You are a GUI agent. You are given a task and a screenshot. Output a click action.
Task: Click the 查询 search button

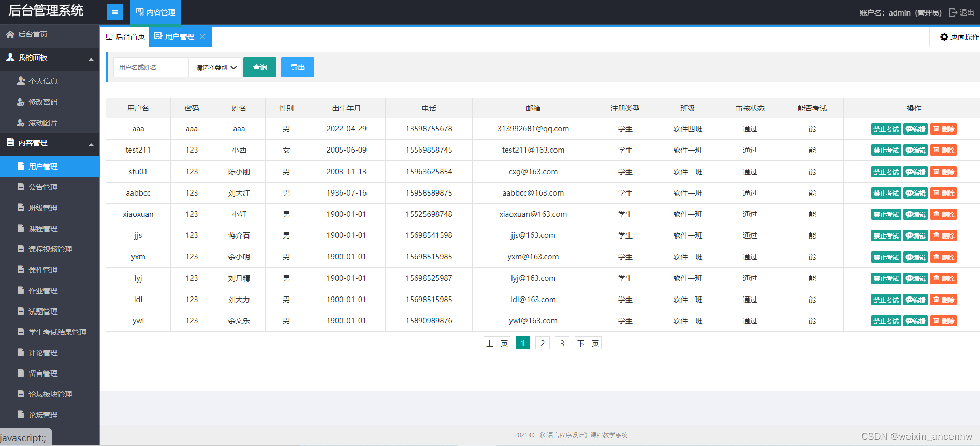point(260,67)
